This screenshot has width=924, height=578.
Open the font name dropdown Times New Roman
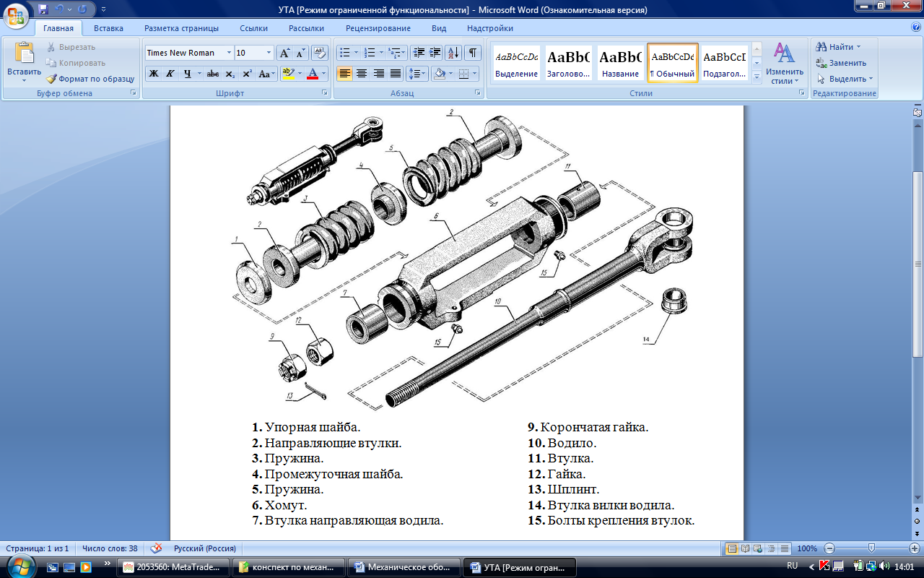pos(230,53)
